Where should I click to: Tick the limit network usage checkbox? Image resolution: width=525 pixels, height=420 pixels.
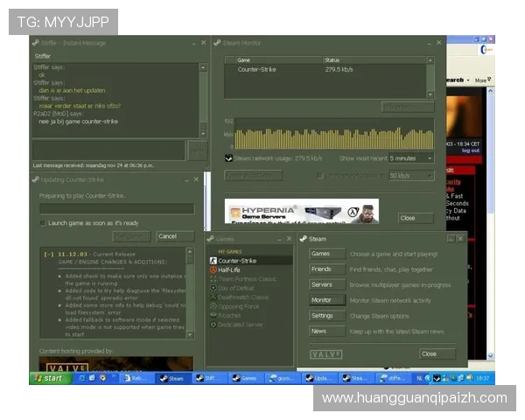click(x=319, y=175)
